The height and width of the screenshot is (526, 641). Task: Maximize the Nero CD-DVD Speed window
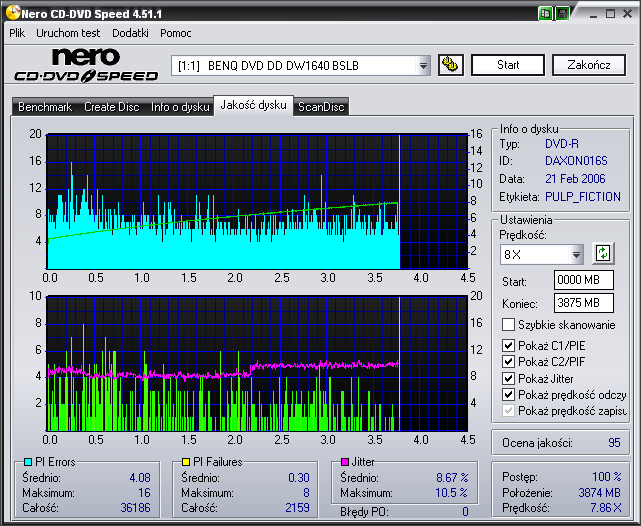click(610, 14)
